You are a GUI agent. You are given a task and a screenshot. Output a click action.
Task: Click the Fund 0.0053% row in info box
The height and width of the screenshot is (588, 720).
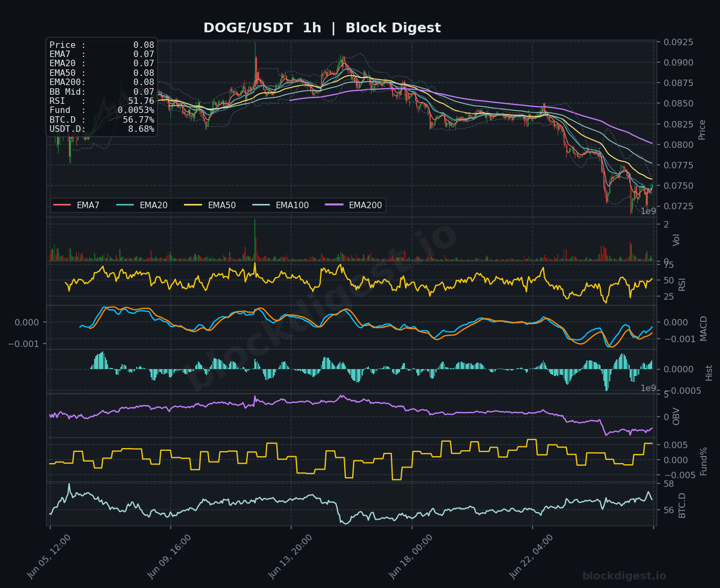pyautogui.click(x=102, y=110)
